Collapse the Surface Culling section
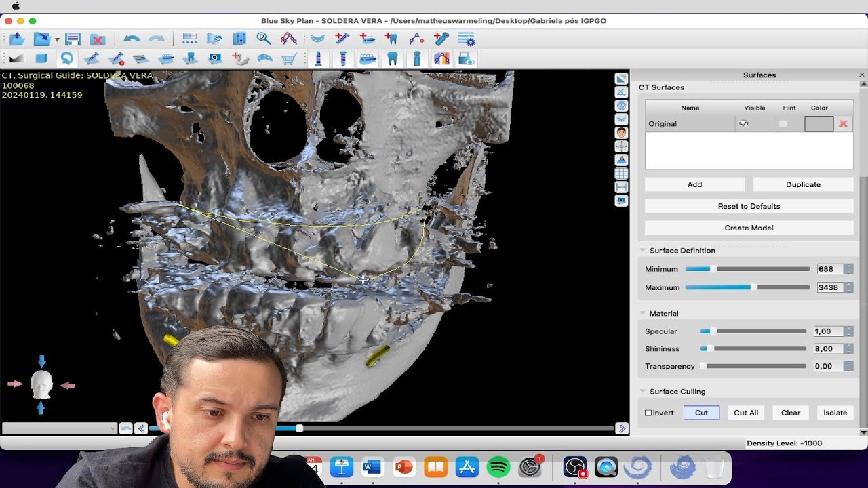Viewport: 868px width, 488px height. (643, 392)
